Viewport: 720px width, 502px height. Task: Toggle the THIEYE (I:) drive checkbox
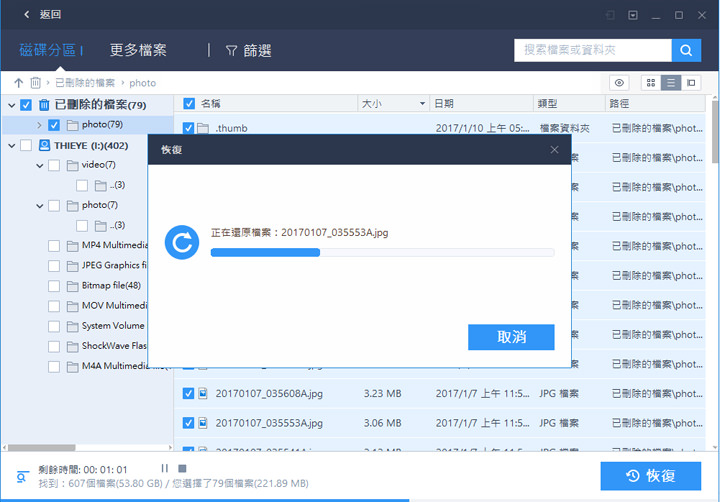click(26, 145)
